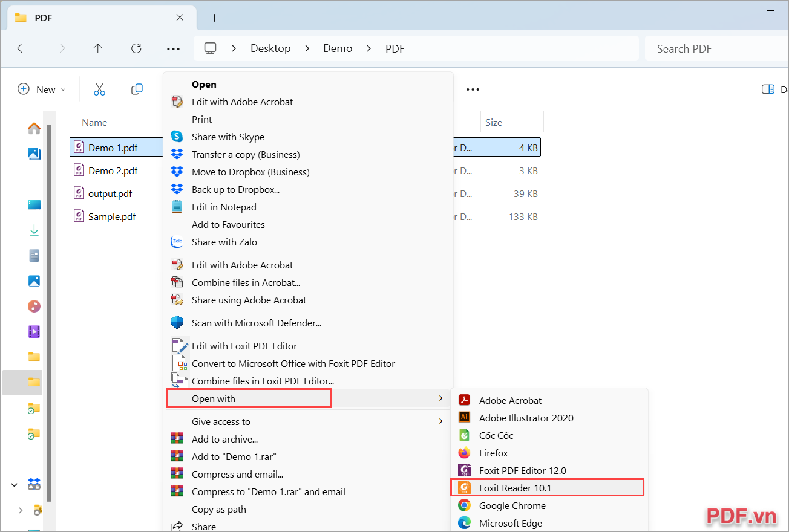Expand the Give access to submenu arrow
This screenshot has height=532, width=789.
[x=440, y=421]
